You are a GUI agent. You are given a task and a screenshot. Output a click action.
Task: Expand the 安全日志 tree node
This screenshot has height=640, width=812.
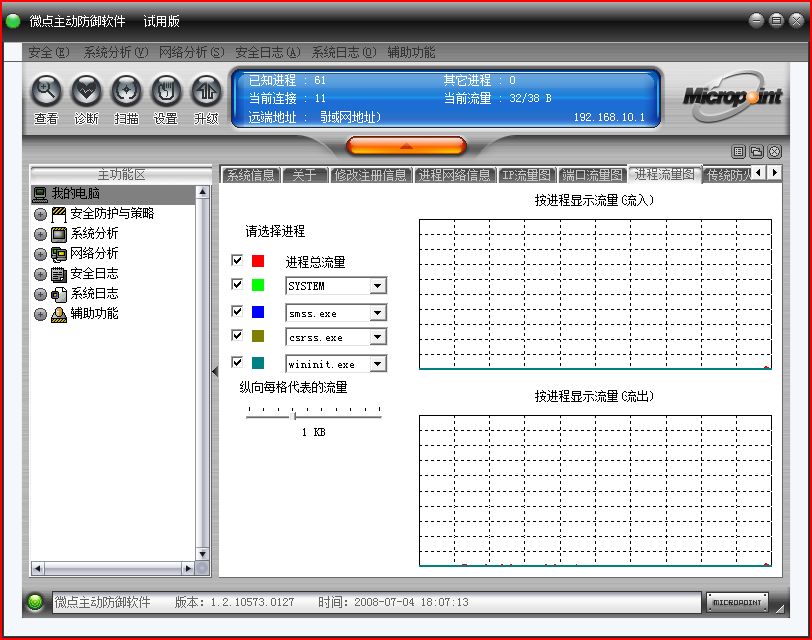40,274
